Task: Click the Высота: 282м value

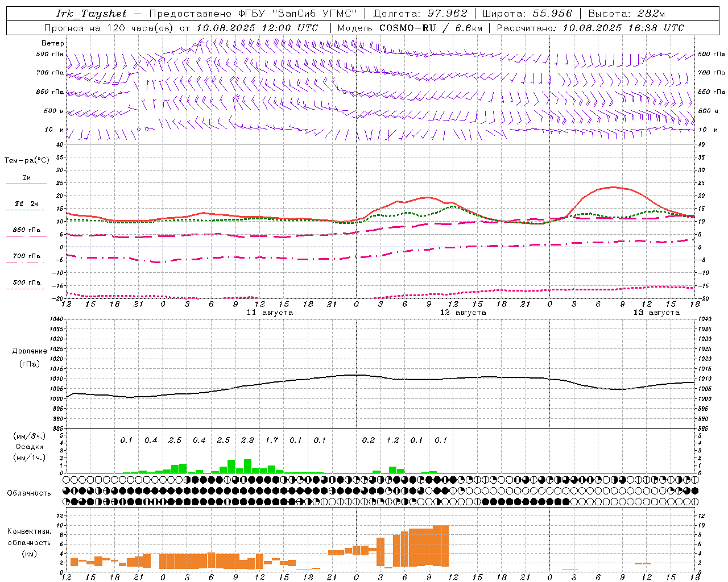Action: coord(626,14)
